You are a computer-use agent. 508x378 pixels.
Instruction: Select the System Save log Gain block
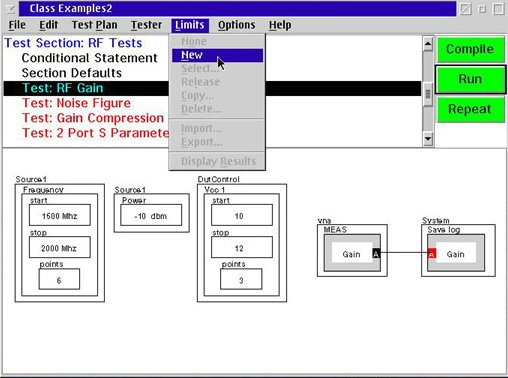[x=456, y=253]
